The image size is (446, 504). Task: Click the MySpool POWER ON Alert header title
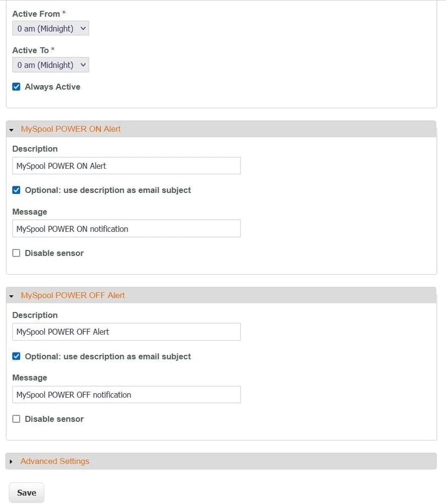click(x=71, y=129)
